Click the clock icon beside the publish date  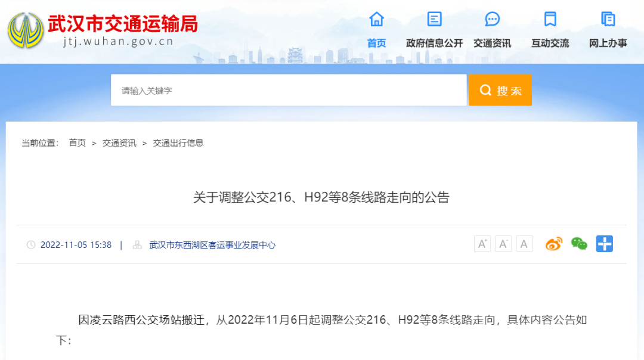(32, 244)
